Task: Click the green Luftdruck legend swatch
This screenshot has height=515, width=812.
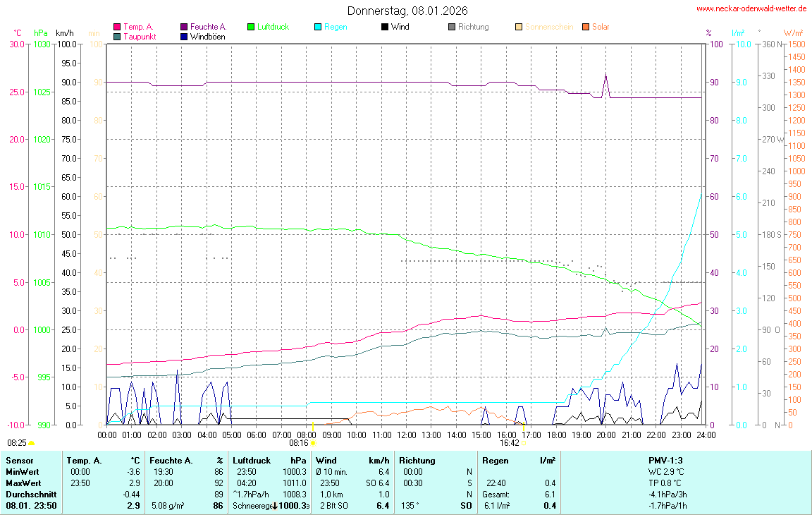Action: pos(251,27)
